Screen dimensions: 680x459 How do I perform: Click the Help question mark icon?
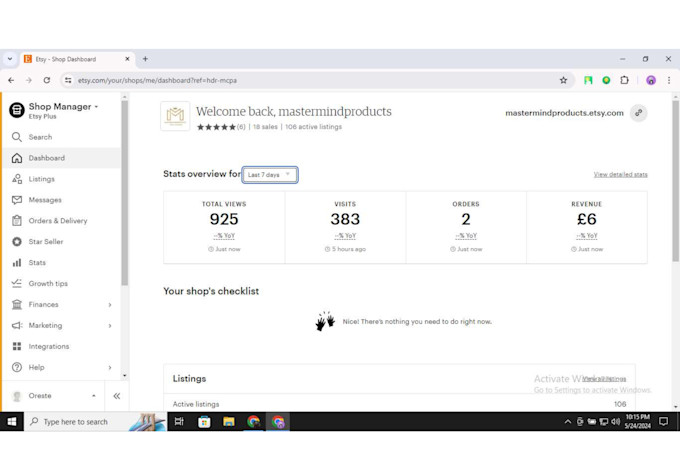pos(17,367)
